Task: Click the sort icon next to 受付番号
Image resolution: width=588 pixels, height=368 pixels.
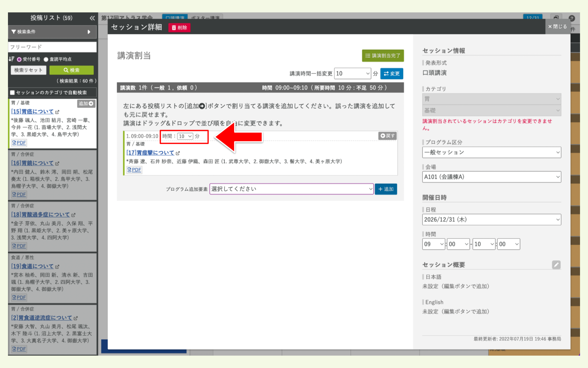Action: click(12, 59)
